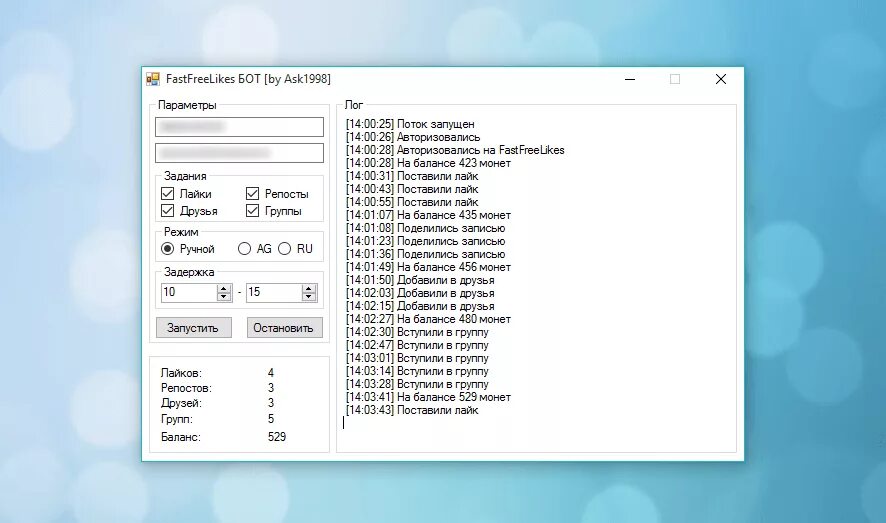Screen dimensions: 886x523
Task: Click the FastFreeLikes app icon in title bar
Action: click(x=153, y=79)
